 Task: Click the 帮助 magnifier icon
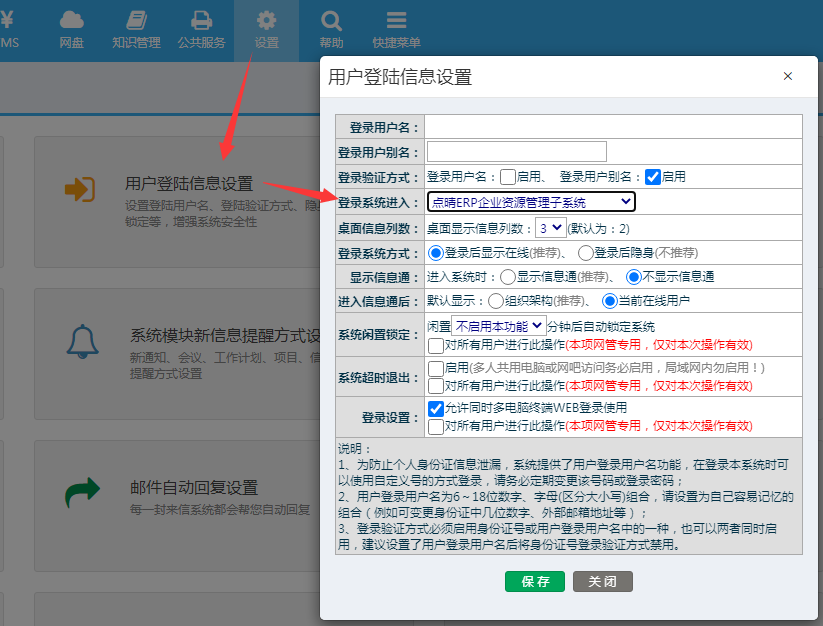pos(331,20)
